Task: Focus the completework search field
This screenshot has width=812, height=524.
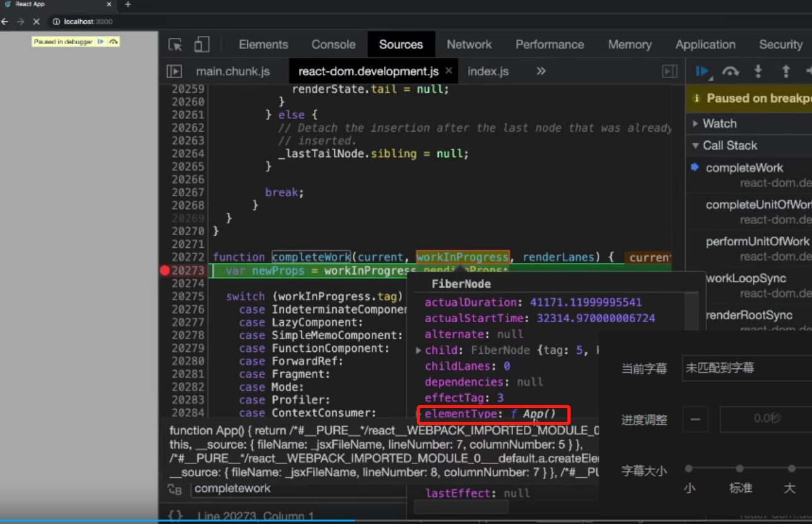Action: point(299,489)
